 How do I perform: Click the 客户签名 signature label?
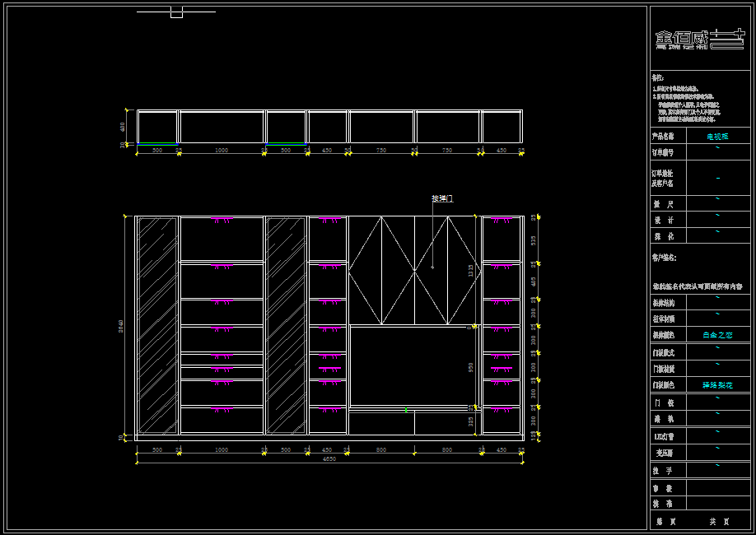tap(664, 258)
